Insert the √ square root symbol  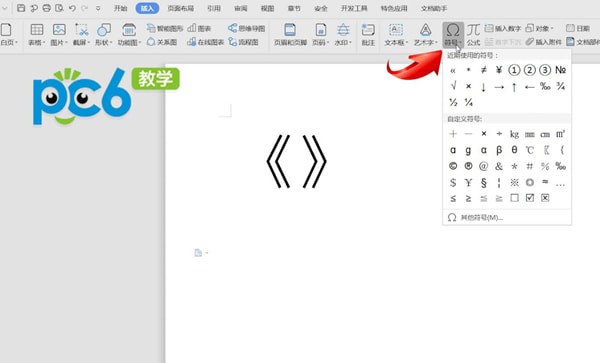[453, 86]
